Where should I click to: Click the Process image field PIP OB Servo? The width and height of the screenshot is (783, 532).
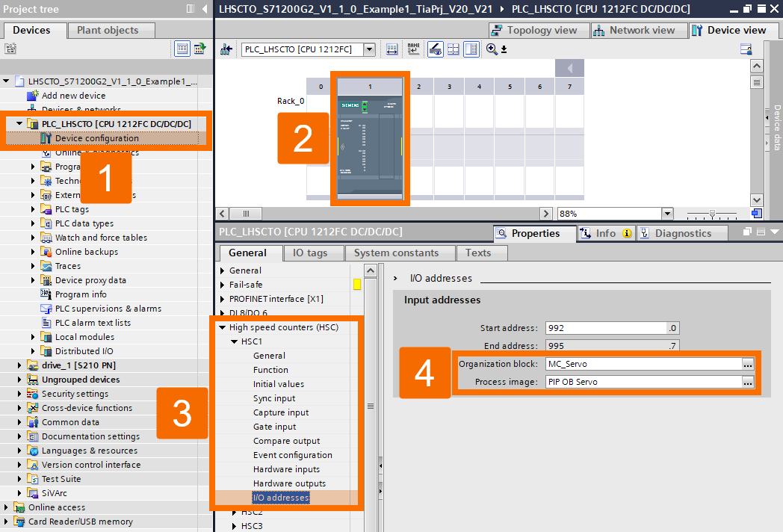click(644, 382)
